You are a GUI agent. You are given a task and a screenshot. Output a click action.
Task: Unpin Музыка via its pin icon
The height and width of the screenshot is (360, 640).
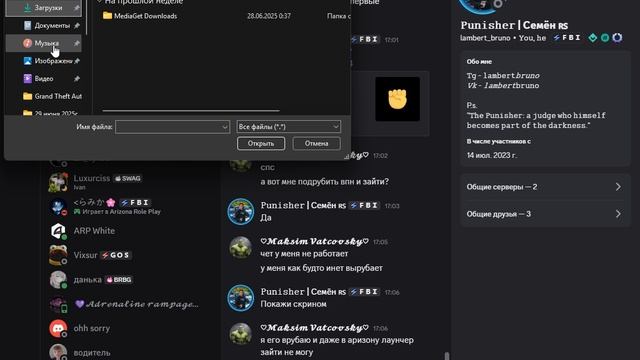point(77,43)
